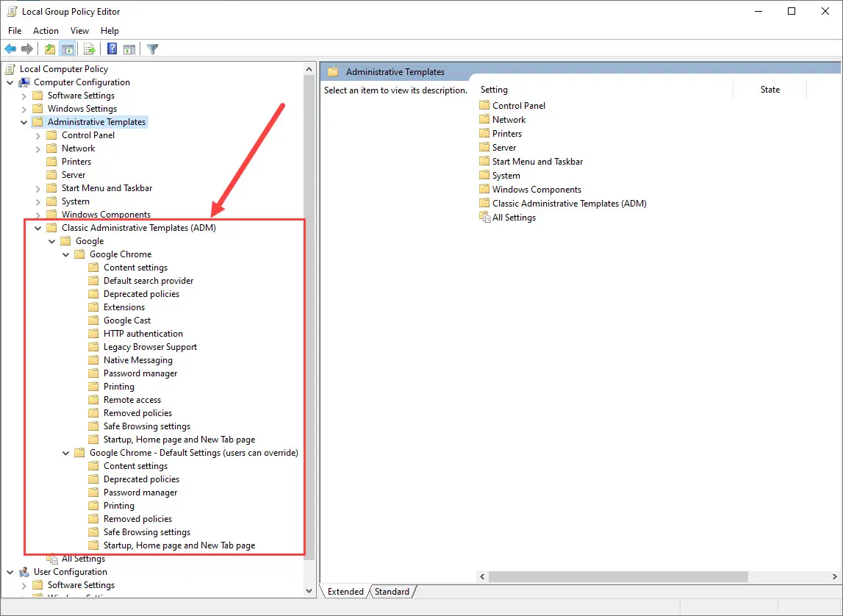
Task: Select Server in the left tree
Action: [x=73, y=175]
